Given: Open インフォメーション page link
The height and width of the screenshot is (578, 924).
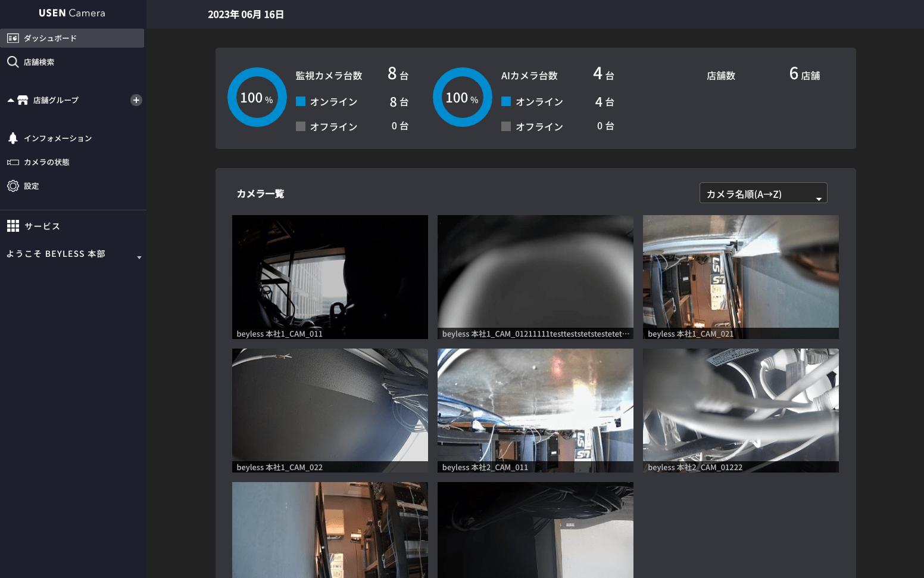Looking at the screenshot, I should (x=58, y=138).
